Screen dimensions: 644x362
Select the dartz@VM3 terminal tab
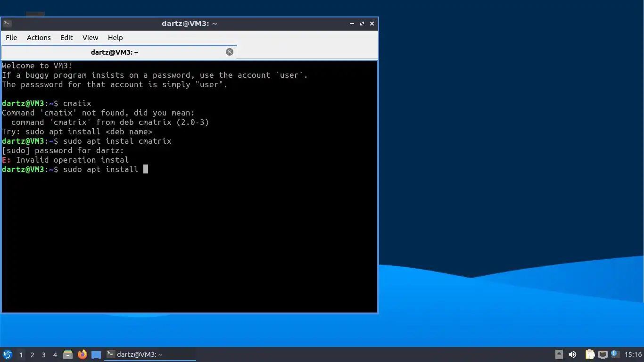[119, 52]
